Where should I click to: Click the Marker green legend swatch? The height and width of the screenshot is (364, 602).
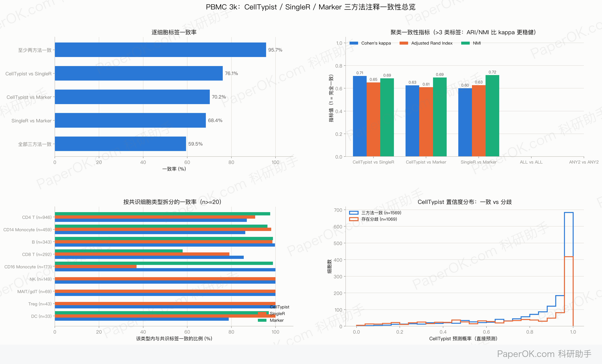coord(262,320)
